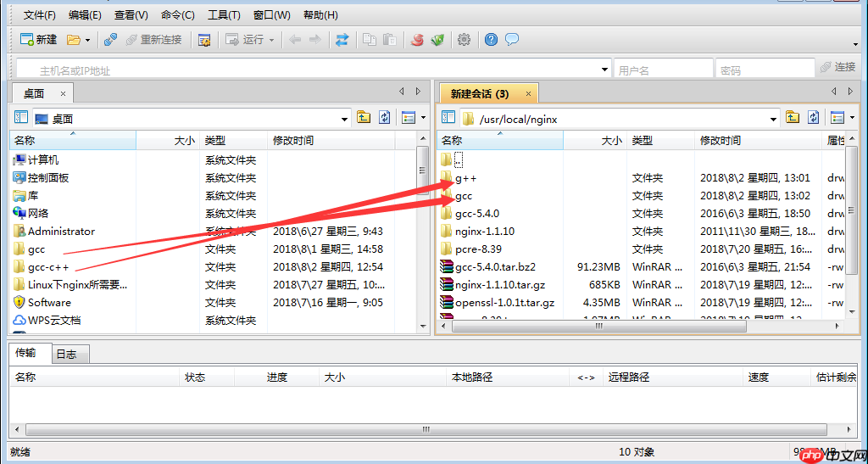Open the 查看(V) menu
868x464 pixels.
[131, 15]
